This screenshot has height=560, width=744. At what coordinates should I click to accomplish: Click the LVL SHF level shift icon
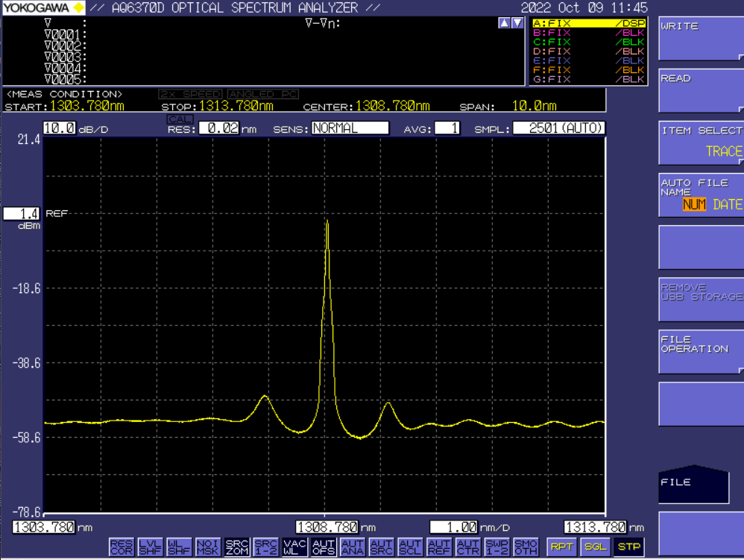click(150, 547)
